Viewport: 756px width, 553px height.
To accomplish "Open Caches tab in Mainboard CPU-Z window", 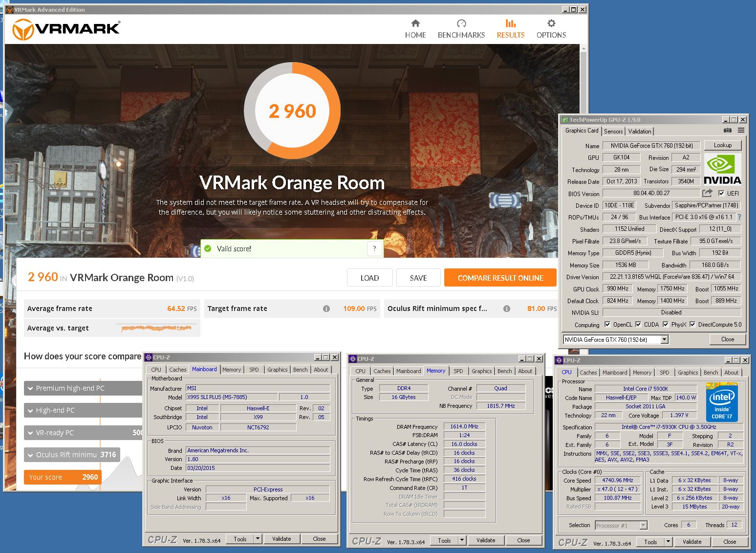I will click(x=178, y=370).
